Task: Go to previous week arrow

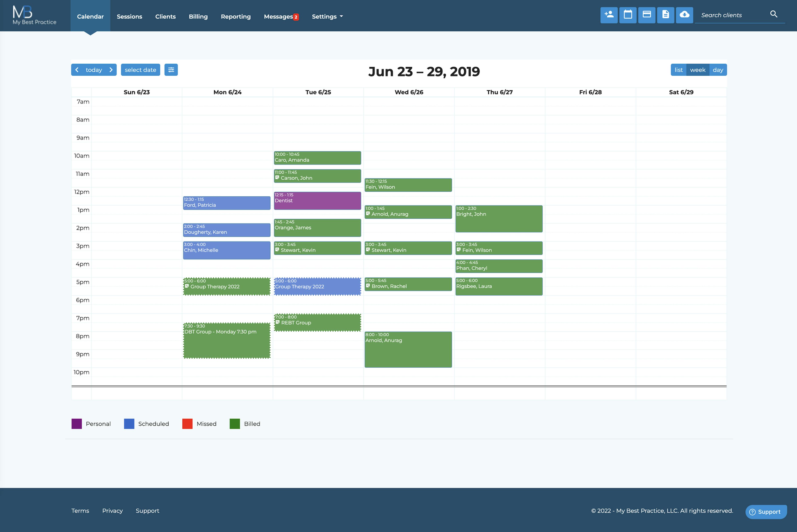Action: point(77,70)
